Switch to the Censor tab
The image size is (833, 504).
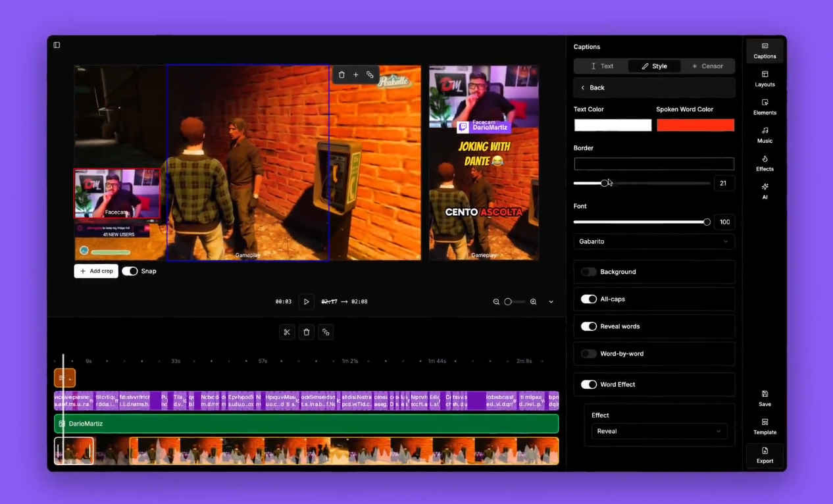tap(707, 66)
